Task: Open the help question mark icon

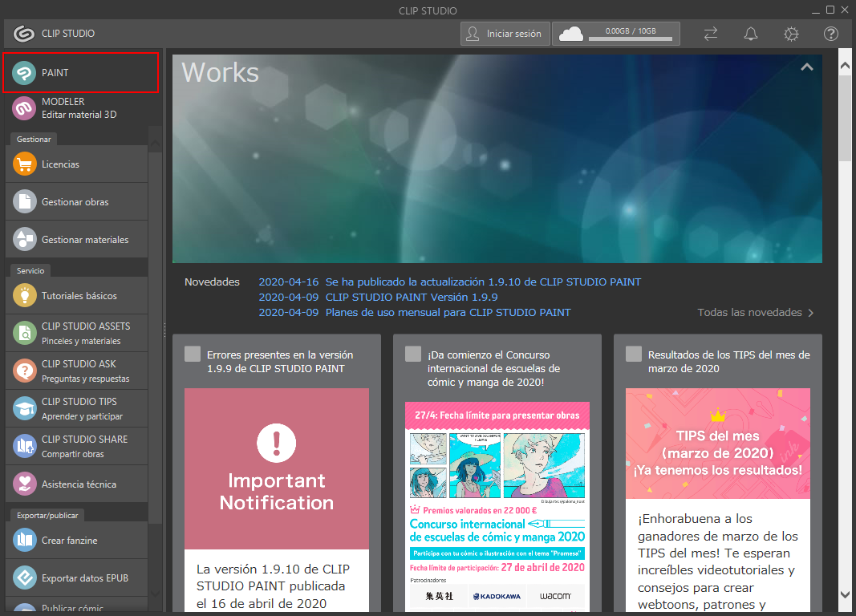Action: pyautogui.click(x=831, y=34)
